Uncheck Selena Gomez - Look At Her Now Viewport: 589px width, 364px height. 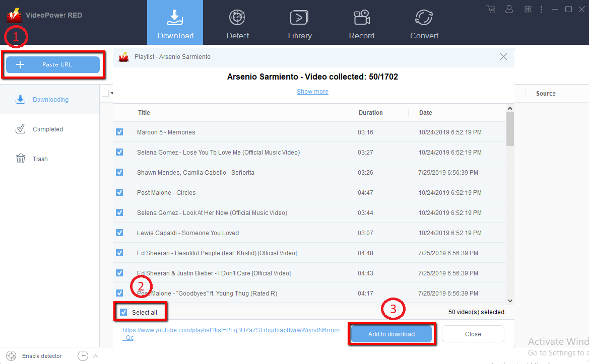(x=119, y=212)
